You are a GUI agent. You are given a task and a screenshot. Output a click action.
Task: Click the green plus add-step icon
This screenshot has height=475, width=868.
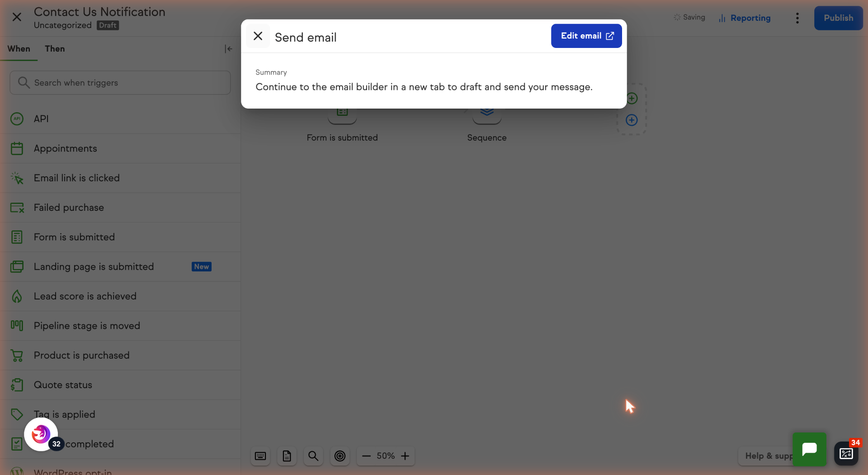(632, 98)
